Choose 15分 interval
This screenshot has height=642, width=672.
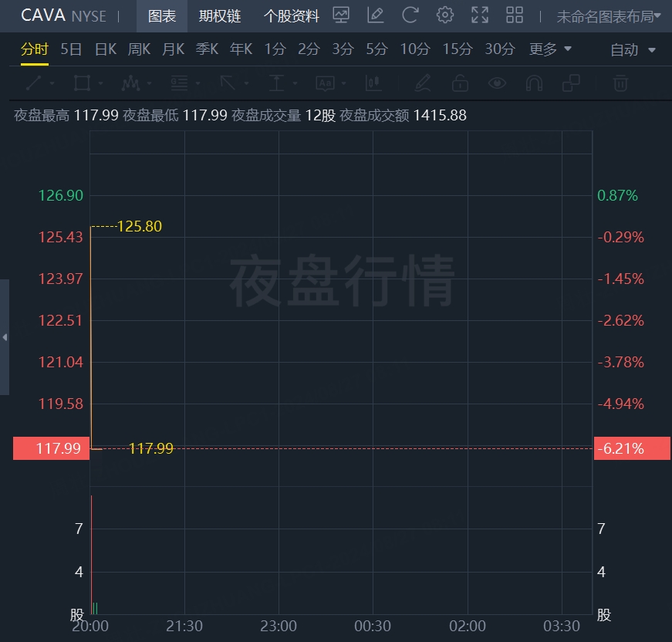point(458,49)
